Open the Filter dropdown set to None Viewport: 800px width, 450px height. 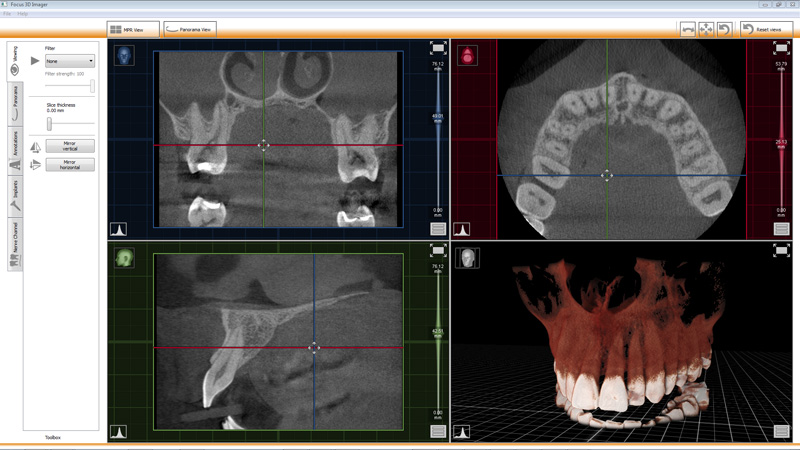point(70,61)
